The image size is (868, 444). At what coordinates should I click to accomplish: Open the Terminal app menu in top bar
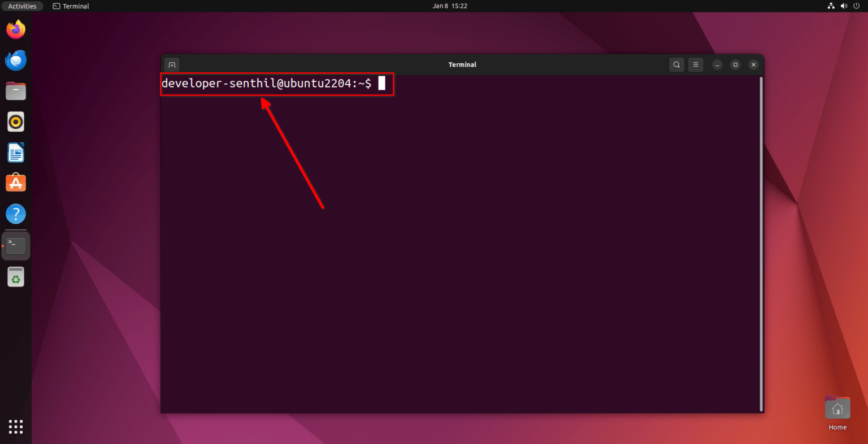tap(71, 6)
